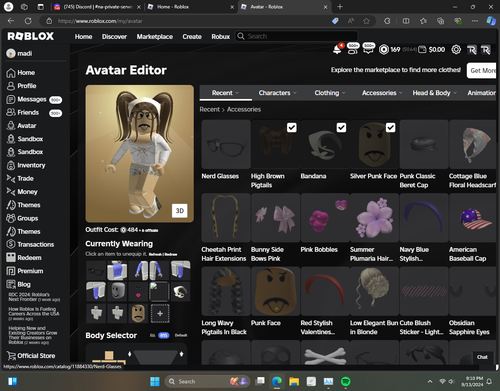The width and height of the screenshot is (500, 391).
Task: Open Blog in the sidebar
Action: pyautogui.click(x=18, y=284)
